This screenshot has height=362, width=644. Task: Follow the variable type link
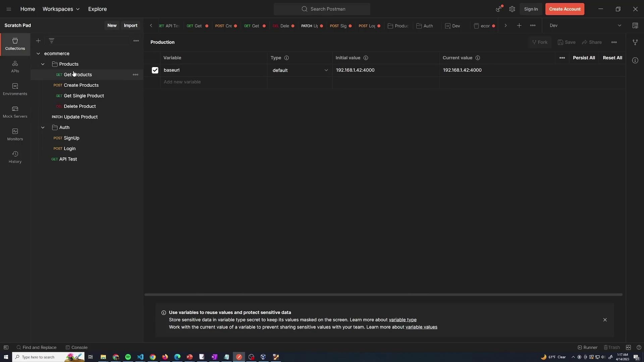point(402,320)
